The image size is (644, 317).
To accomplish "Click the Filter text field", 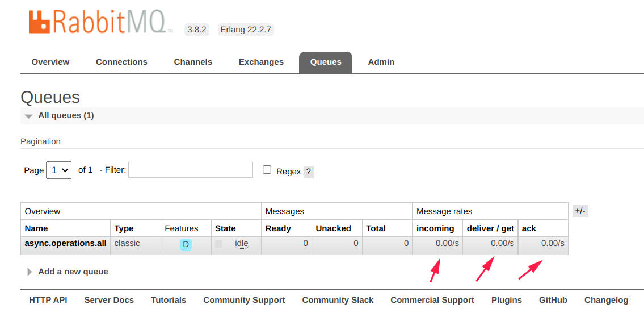I will pyautogui.click(x=191, y=170).
